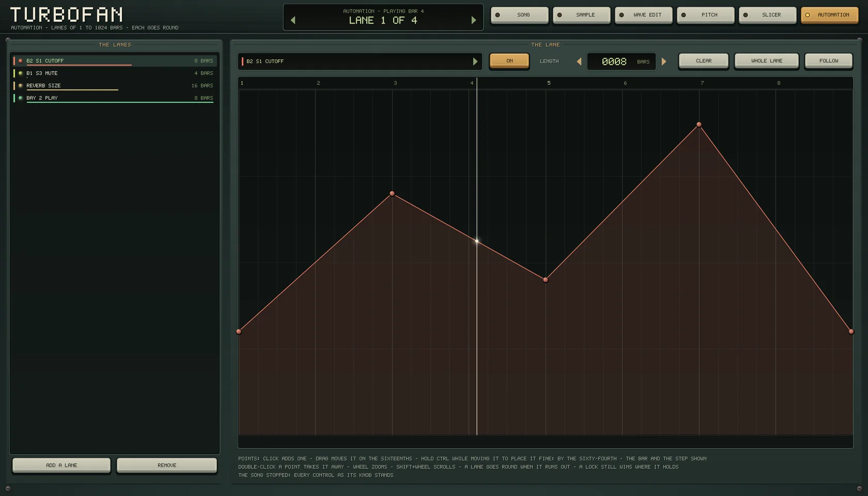Toggle the B1 S3 MUTE lane LED
Image resolution: width=868 pixels, height=496 pixels.
coord(21,73)
